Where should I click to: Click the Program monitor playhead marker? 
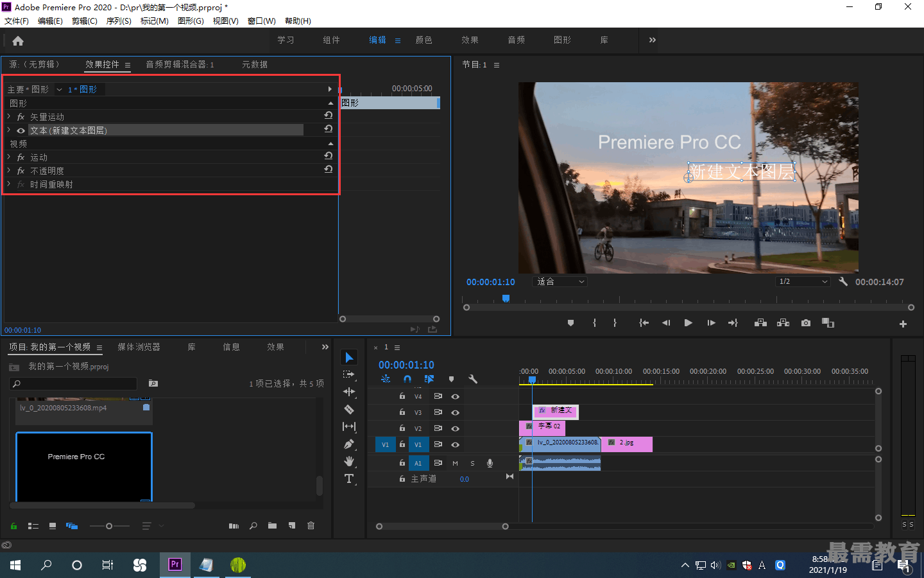pos(506,298)
